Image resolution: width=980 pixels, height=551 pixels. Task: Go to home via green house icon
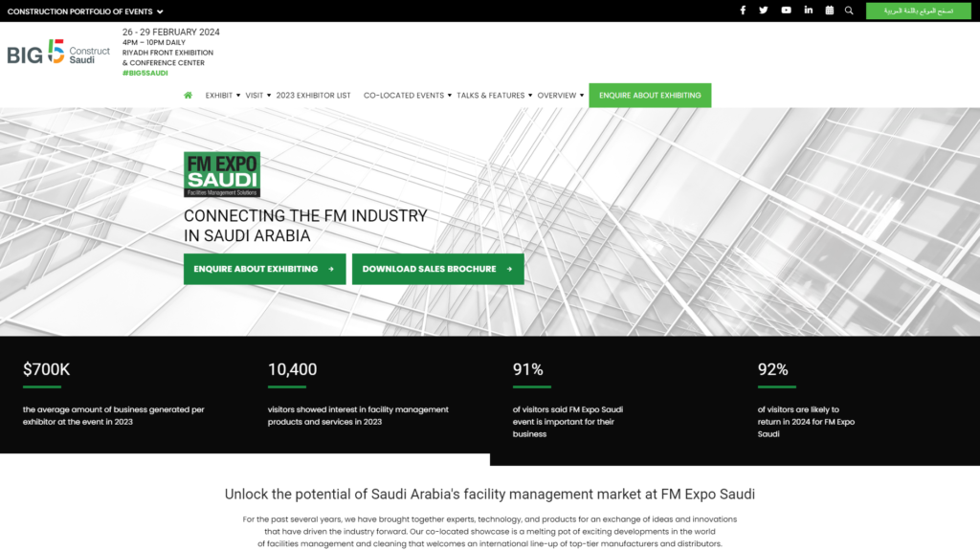point(188,95)
